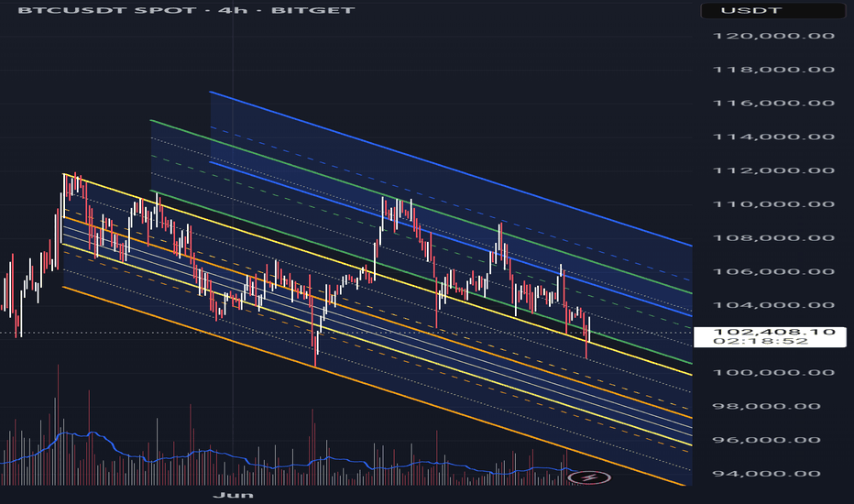Click the 110,000.00 price axis label

(x=773, y=204)
